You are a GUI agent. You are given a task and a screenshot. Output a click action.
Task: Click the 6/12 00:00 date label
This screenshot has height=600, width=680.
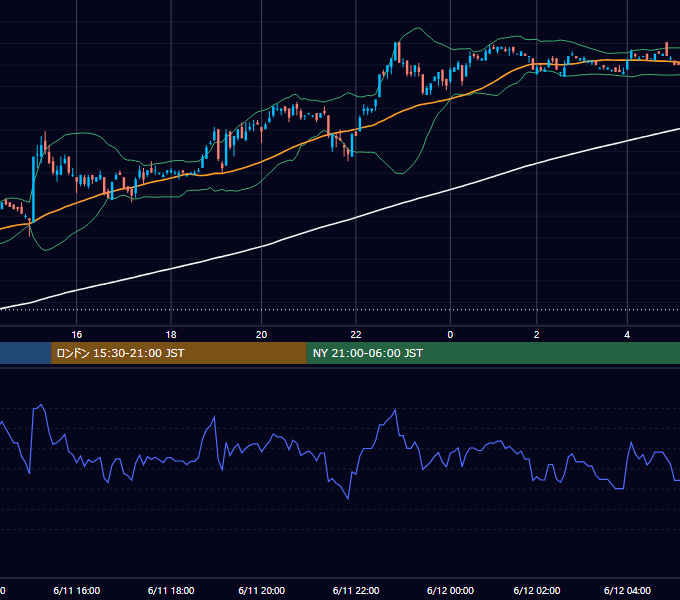450,590
